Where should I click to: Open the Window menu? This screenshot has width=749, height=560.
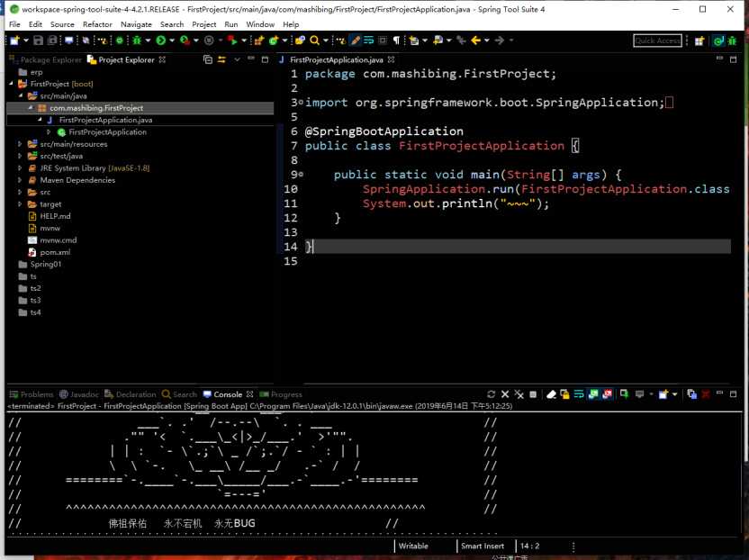(260, 24)
